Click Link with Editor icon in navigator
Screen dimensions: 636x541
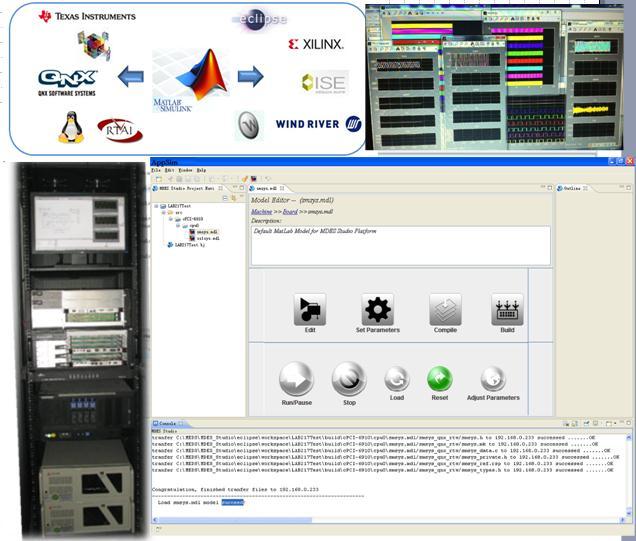coord(233,198)
